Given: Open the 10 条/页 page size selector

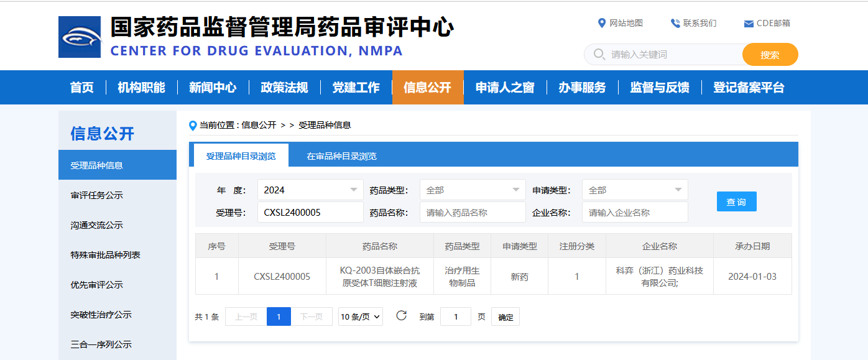Looking at the screenshot, I should pyautogui.click(x=360, y=317).
